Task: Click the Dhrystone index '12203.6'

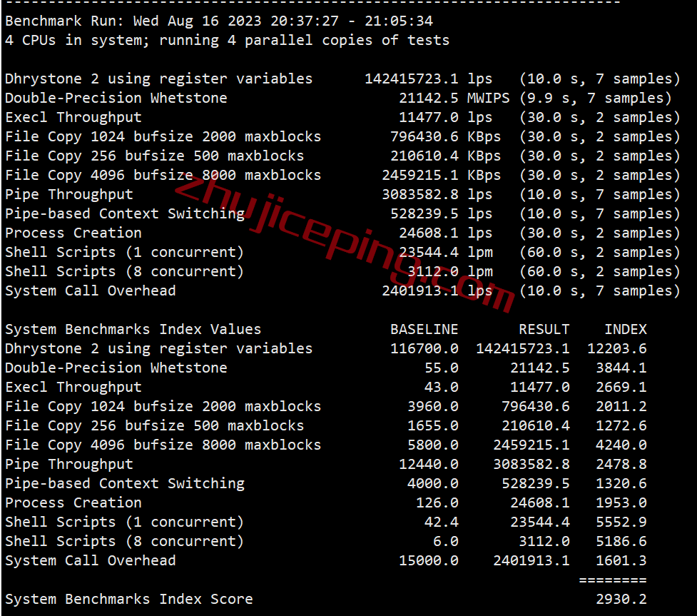Action: (x=617, y=349)
